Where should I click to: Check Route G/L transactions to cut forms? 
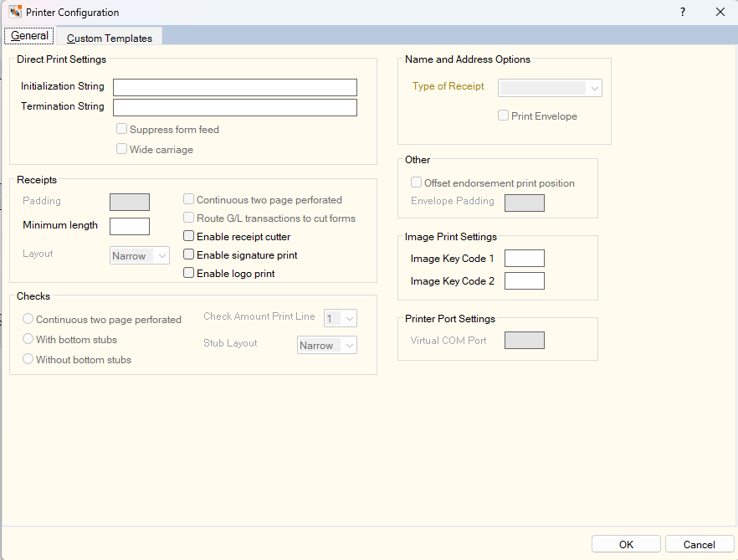(188, 218)
